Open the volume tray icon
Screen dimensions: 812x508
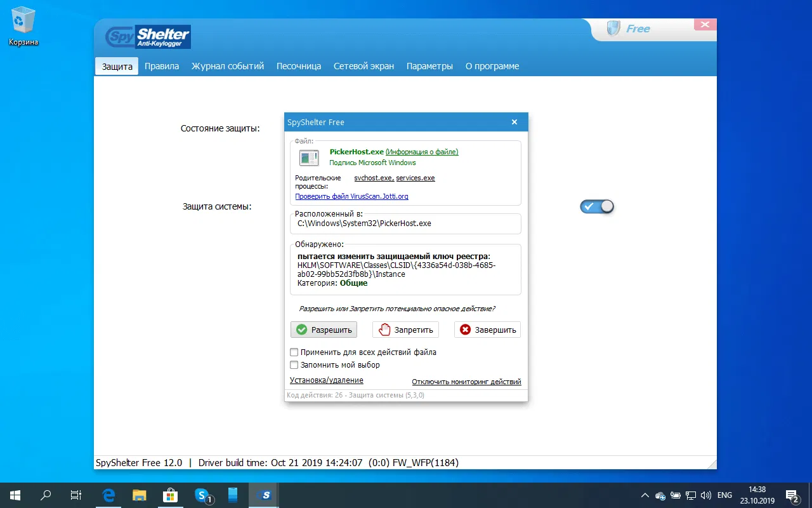[x=706, y=495]
